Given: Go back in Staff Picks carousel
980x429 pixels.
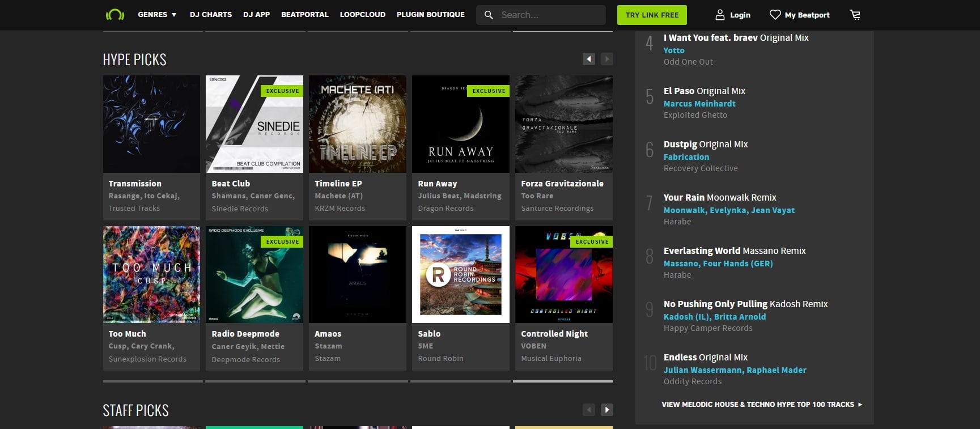Looking at the screenshot, I should point(589,410).
